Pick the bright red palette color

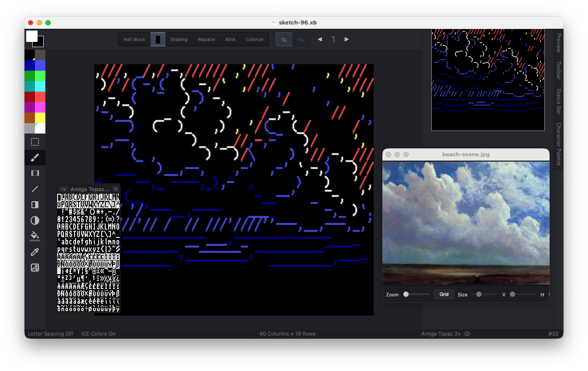click(x=40, y=97)
